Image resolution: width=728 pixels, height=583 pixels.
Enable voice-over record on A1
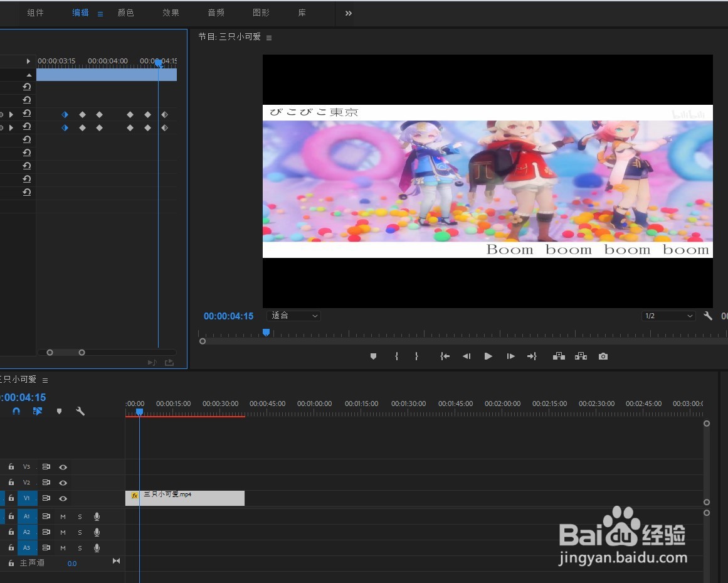pyautogui.click(x=97, y=516)
